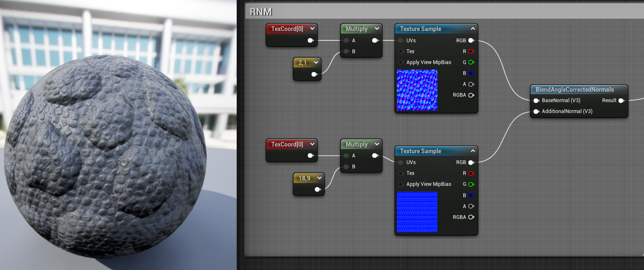This screenshot has height=270, width=644.
Task: Collapse the AdditionalNormal Texture Sample node with its arrow
Action: click(x=473, y=151)
